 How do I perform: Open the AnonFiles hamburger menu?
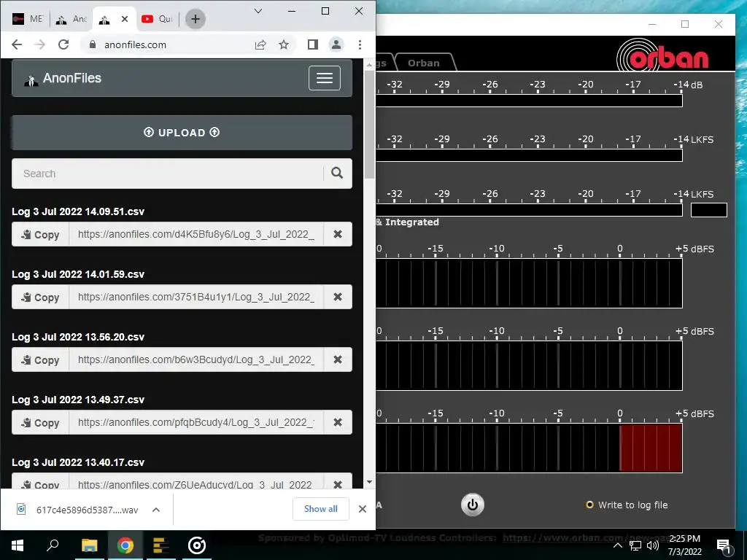tap(325, 78)
